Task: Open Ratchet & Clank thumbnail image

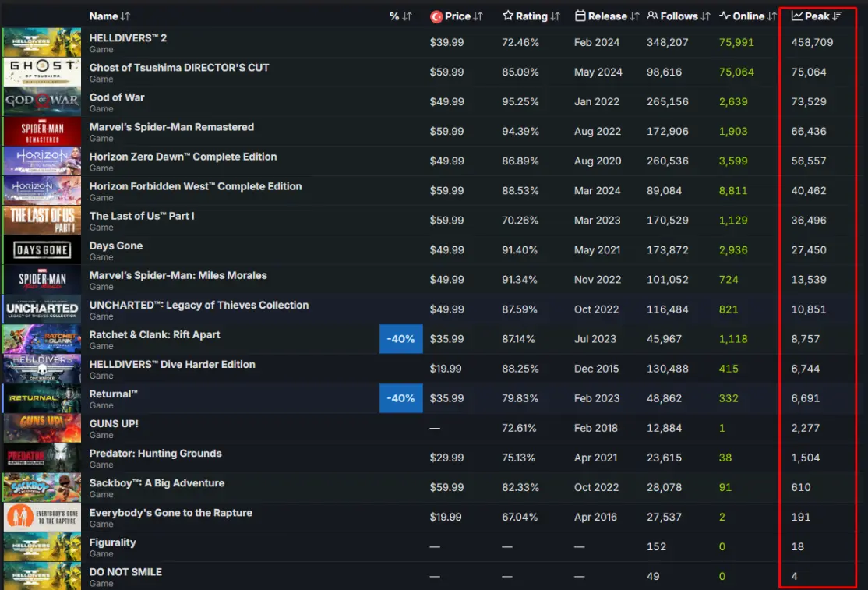Action: pyautogui.click(x=42, y=339)
